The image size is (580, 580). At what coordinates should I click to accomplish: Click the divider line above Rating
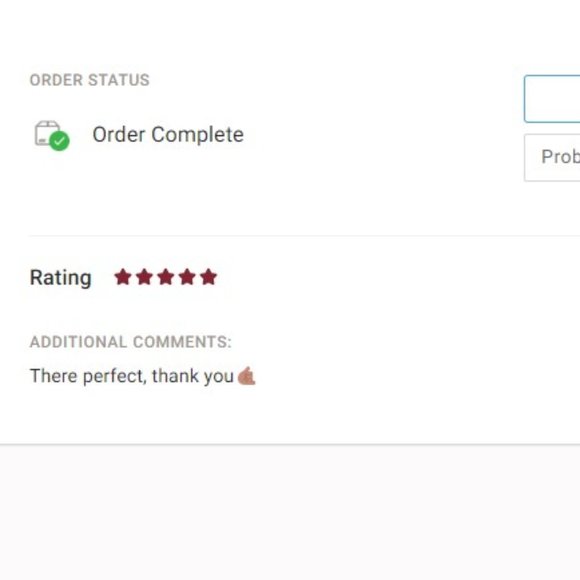pos(304,235)
